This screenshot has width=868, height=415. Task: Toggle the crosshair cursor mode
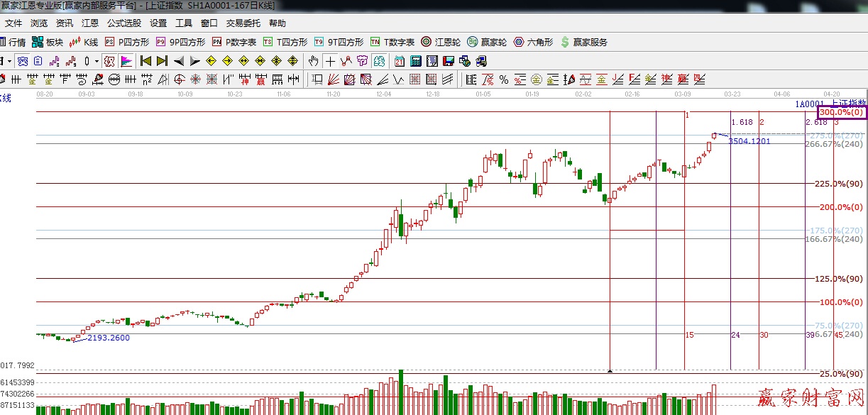click(x=330, y=61)
